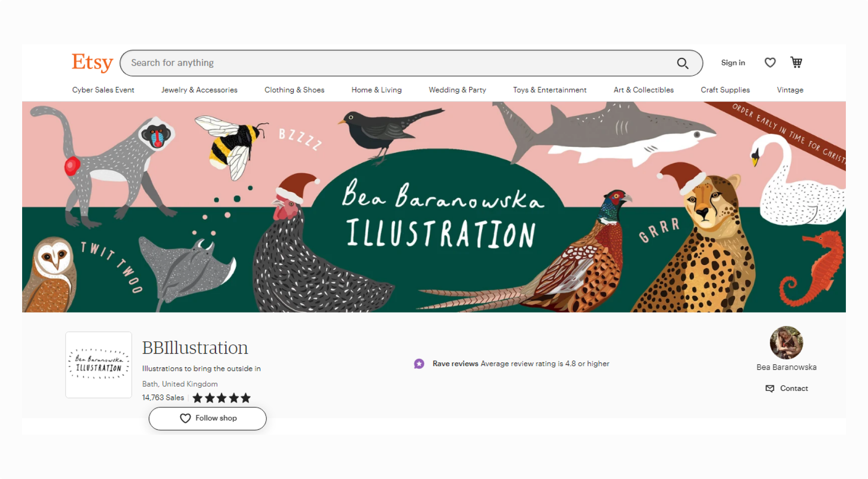Open Clothing & Shoes menu
Image resolution: width=868 pixels, height=479 pixels.
click(294, 90)
